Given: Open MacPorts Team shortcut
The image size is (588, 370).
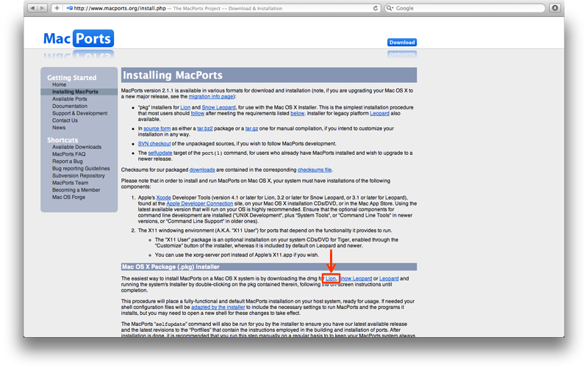Looking at the screenshot, I should pos(70,182).
